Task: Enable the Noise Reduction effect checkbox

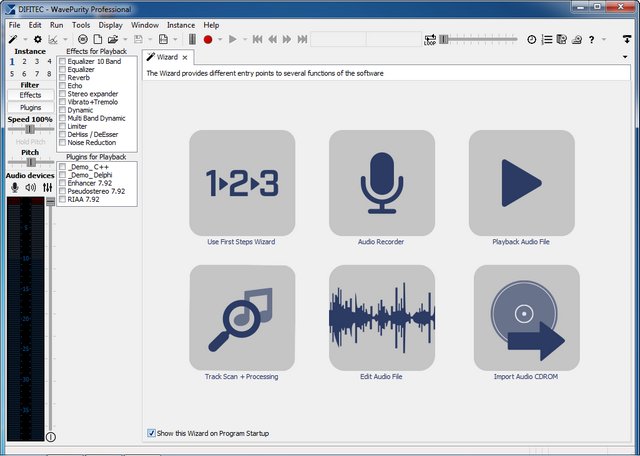Action: (x=63, y=142)
